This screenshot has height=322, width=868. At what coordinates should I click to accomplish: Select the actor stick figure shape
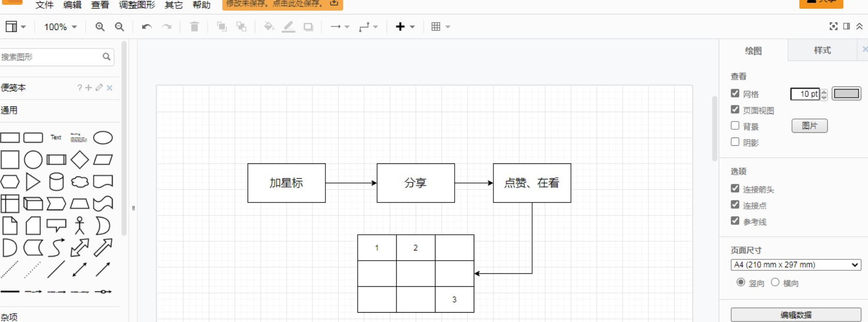tap(80, 226)
